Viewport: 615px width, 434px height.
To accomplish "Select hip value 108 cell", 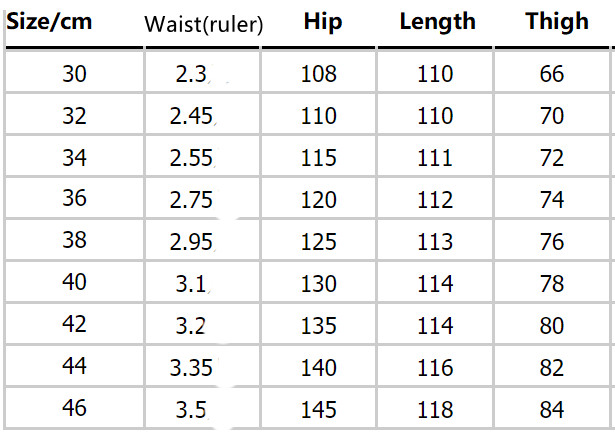I will tap(319, 74).
